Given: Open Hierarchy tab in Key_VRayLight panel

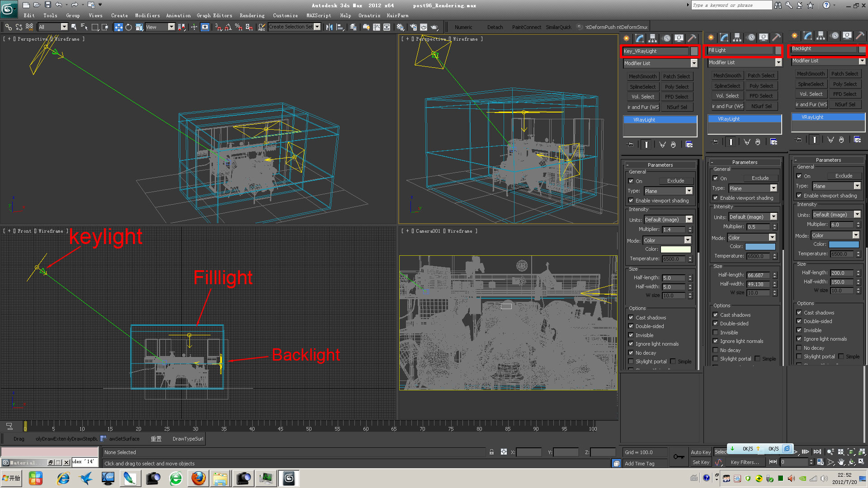Looking at the screenshot, I should point(652,38).
